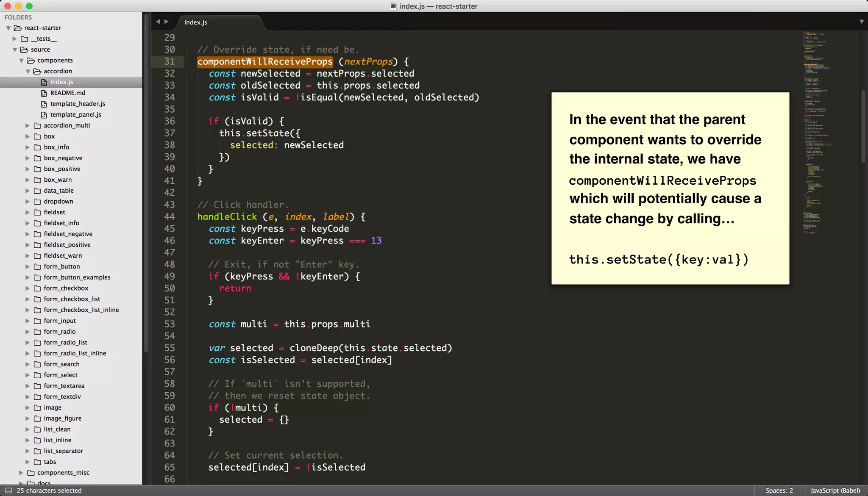Click the data_table folder icon
Image resolution: width=868 pixels, height=496 pixels.
point(37,191)
